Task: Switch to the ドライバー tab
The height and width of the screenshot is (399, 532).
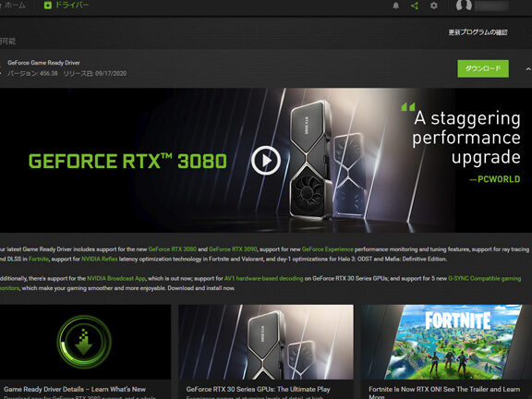Action: (66, 6)
